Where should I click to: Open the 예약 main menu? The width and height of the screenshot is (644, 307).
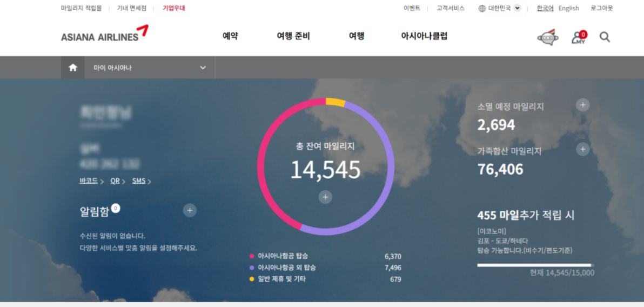point(230,36)
